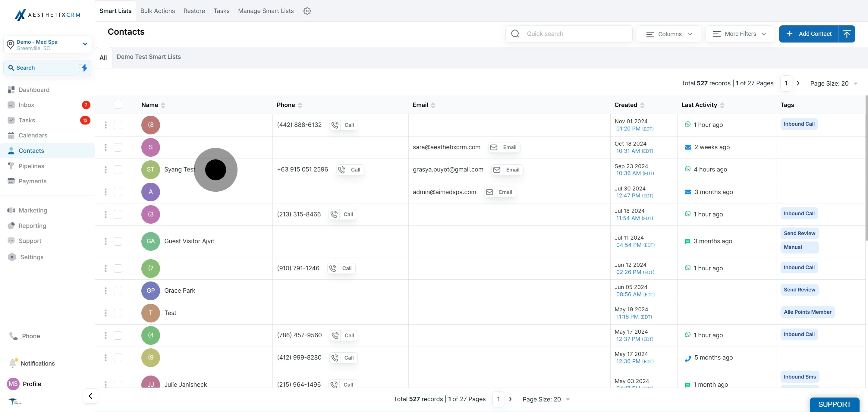Expand the Columns dropdown

click(669, 34)
